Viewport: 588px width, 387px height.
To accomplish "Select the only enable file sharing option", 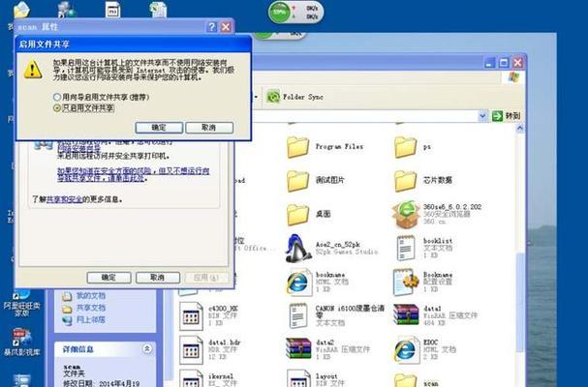I will pyautogui.click(x=57, y=108).
